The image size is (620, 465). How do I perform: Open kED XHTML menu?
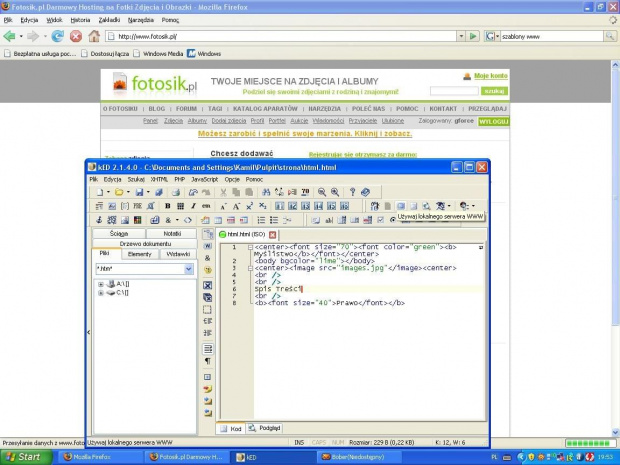(159, 179)
